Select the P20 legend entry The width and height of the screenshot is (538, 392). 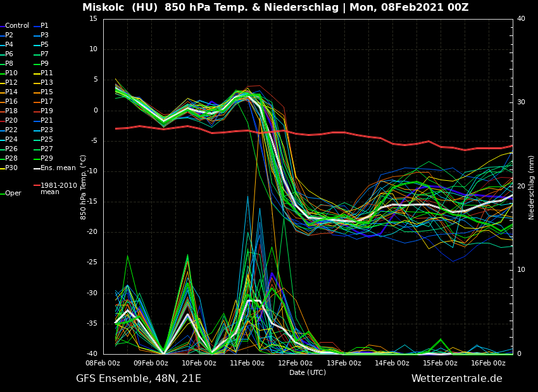11,121
